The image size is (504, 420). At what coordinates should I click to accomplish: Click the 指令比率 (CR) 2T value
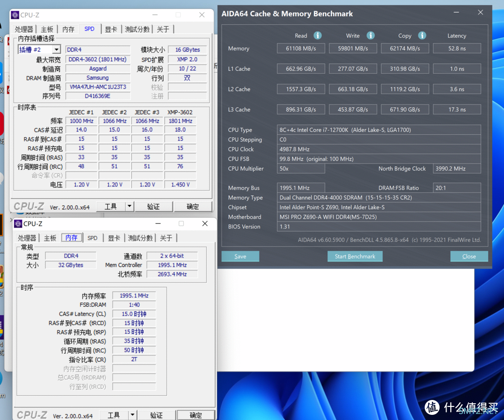134,359
